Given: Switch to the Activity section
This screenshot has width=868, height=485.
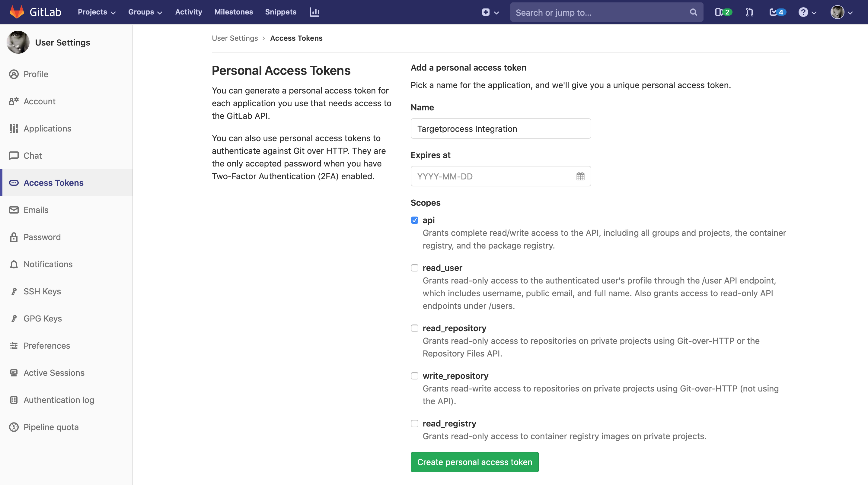Looking at the screenshot, I should point(188,12).
